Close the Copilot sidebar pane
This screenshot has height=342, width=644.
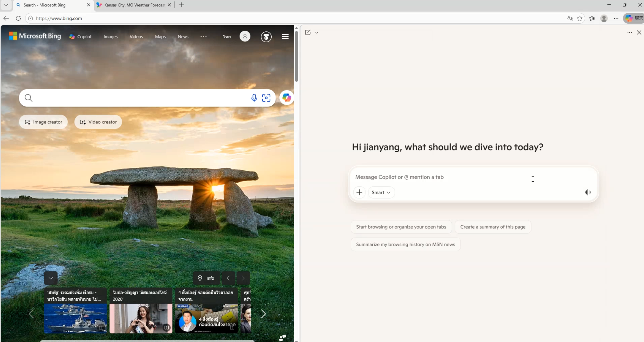coord(639,33)
